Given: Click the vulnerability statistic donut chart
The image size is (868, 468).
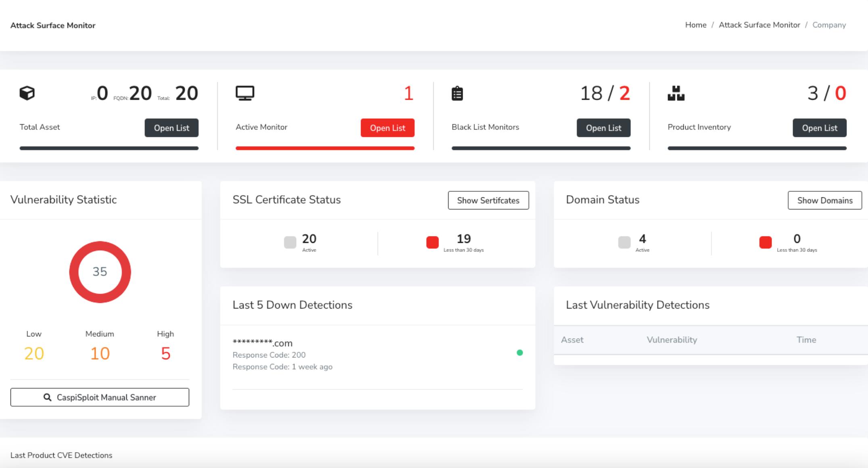Looking at the screenshot, I should point(100,272).
